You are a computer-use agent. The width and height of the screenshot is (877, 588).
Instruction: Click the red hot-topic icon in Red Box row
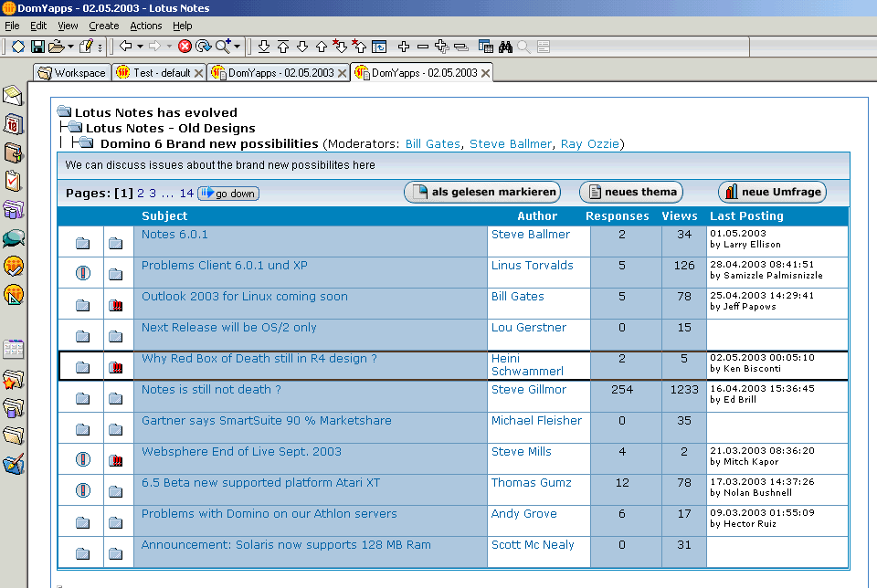[x=116, y=367]
